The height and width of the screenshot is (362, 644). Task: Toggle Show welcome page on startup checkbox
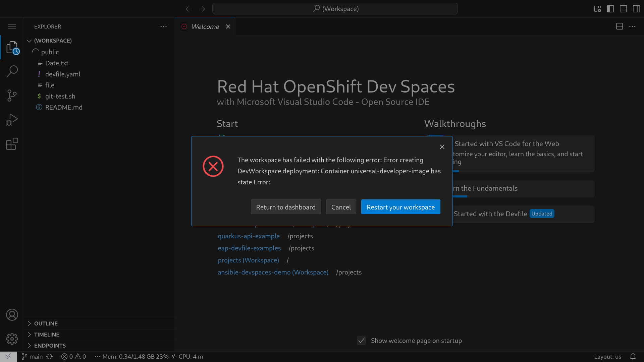tap(361, 341)
